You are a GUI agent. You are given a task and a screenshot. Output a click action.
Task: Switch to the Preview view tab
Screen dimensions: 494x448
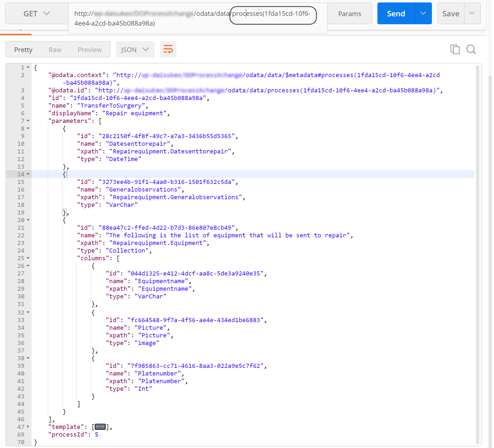click(x=90, y=50)
